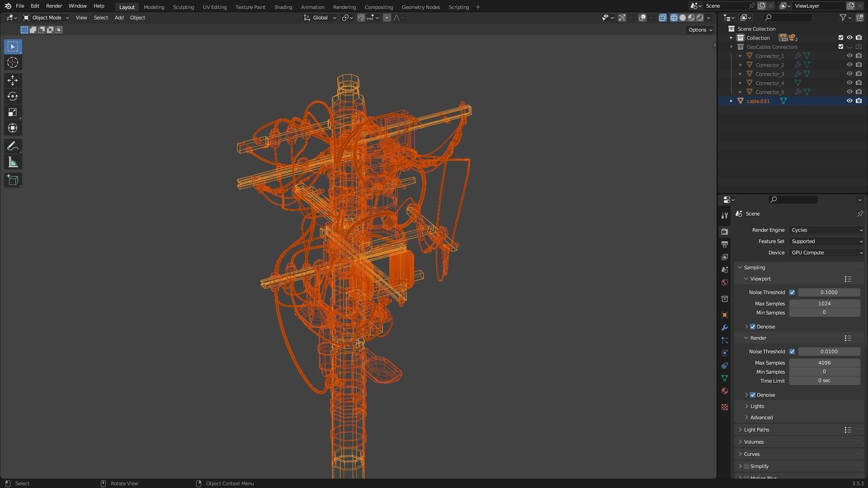Open the Render Engine dropdown
This screenshot has width=868, height=488.
click(826, 230)
